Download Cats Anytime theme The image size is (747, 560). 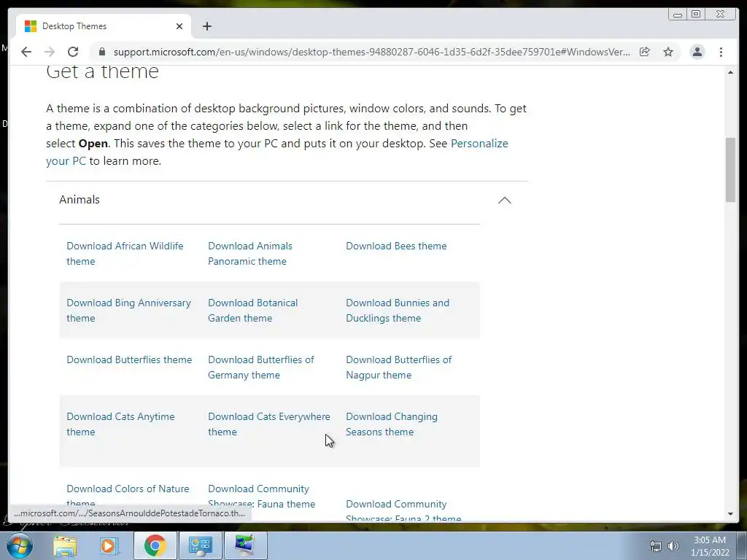(120, 424)
